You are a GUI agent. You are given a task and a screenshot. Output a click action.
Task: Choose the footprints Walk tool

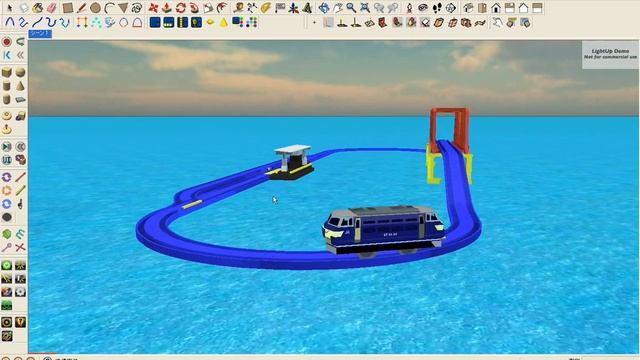[x=437, y=8]
